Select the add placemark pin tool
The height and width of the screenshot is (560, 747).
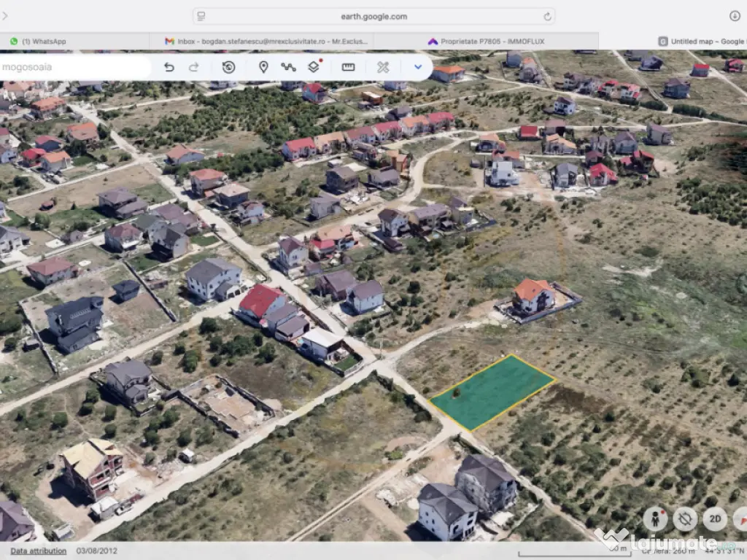coord(263,67)
